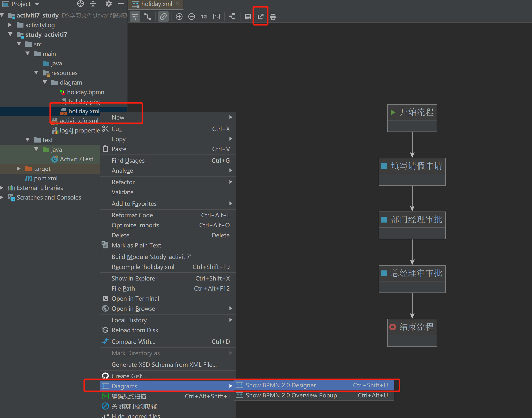Open Local History submenu
The height and width of the screenshot is (418, 532).
(x=168, y=320)
